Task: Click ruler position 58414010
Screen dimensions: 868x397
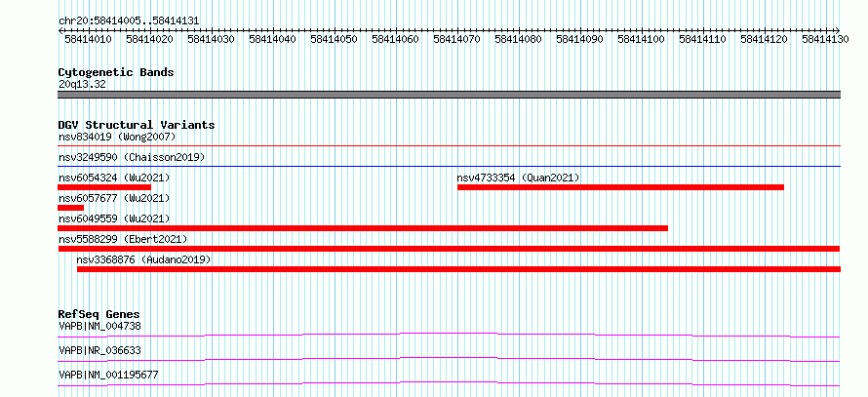Action: coord(88,39)
